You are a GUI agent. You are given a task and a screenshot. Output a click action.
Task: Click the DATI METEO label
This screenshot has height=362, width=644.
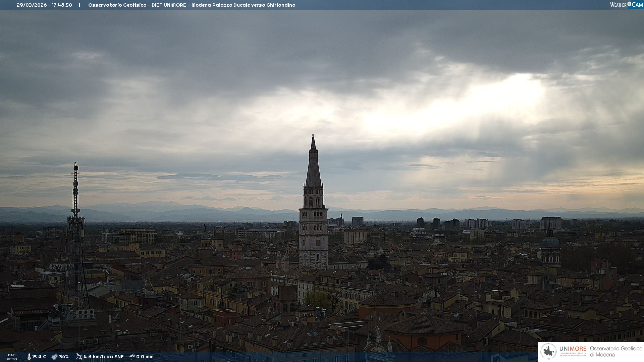click(x=12, y=357)
